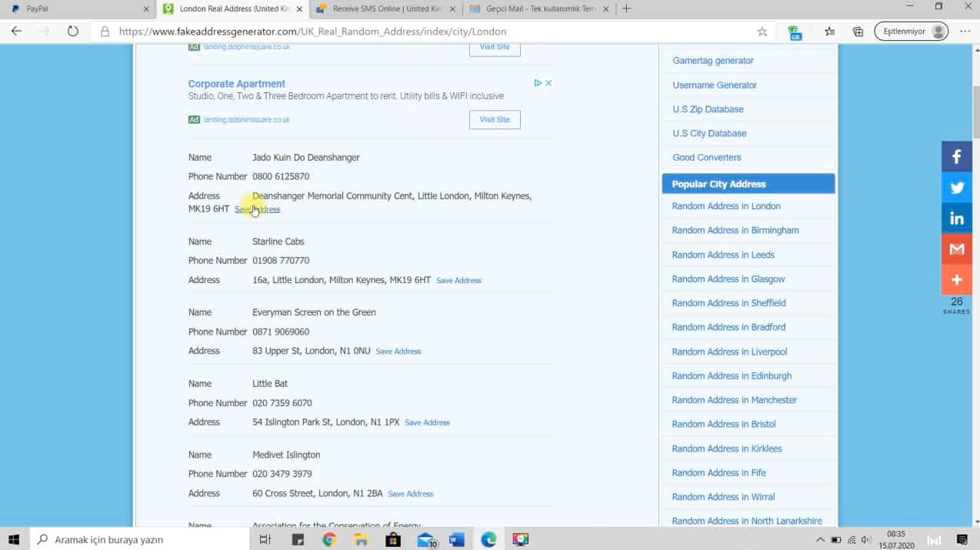Open Random Address in Liverpool

[729, 352]
